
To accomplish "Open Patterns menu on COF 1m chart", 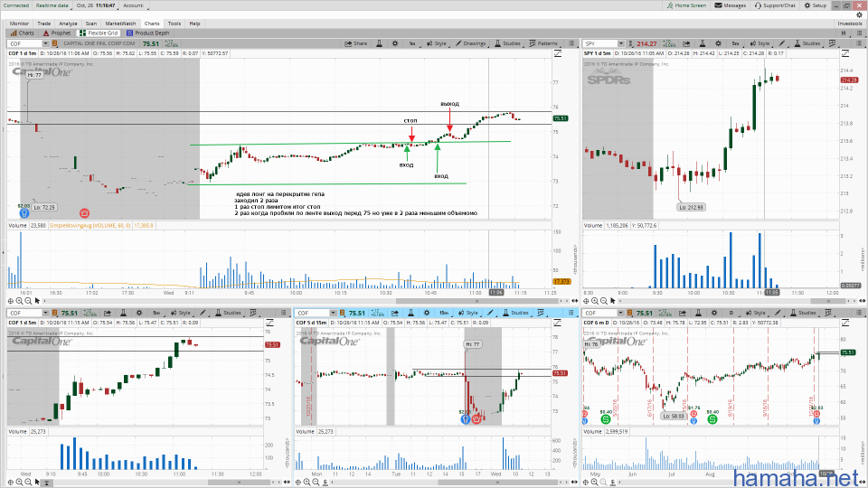I will 543,43.
